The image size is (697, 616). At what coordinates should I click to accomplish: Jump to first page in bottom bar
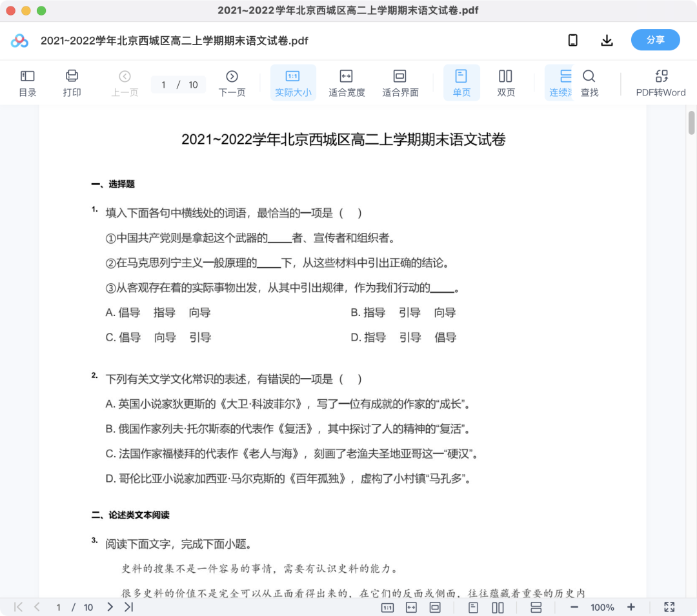[18, 607]
